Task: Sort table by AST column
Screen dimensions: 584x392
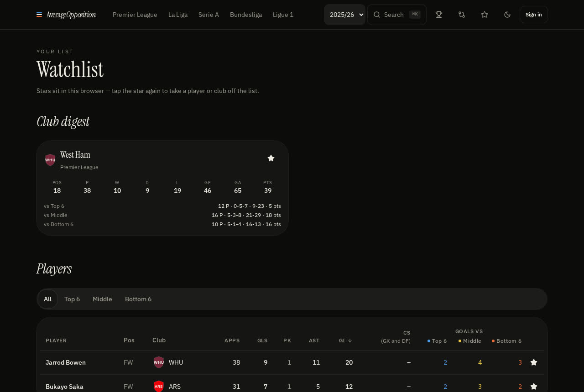Action: click(x=314, y=340)
